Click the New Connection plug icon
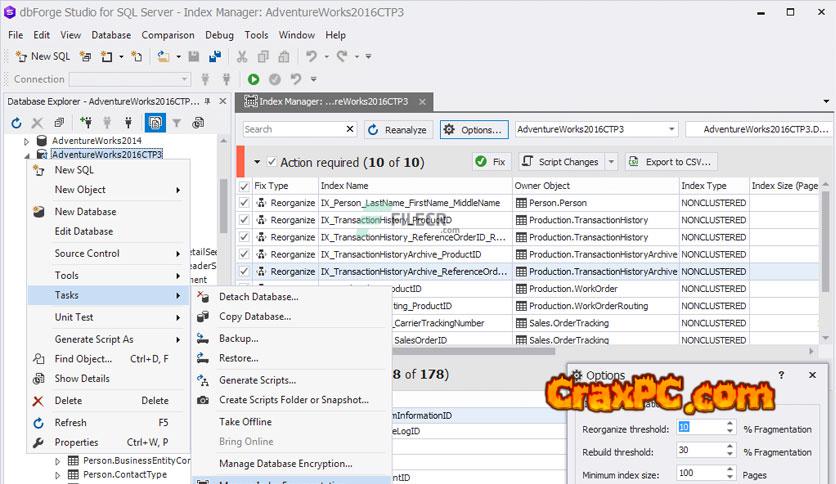Image resolution: width=836 pixels, height=484 pixels. (87, 123)
